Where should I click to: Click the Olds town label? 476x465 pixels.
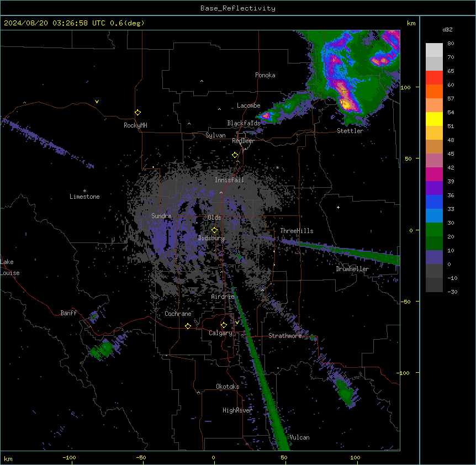(214, 218)
